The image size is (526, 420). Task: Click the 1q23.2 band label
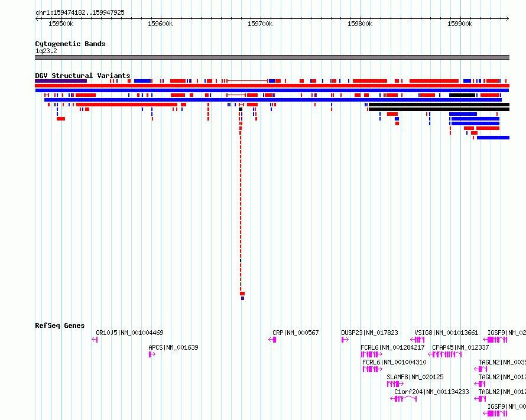46,51
